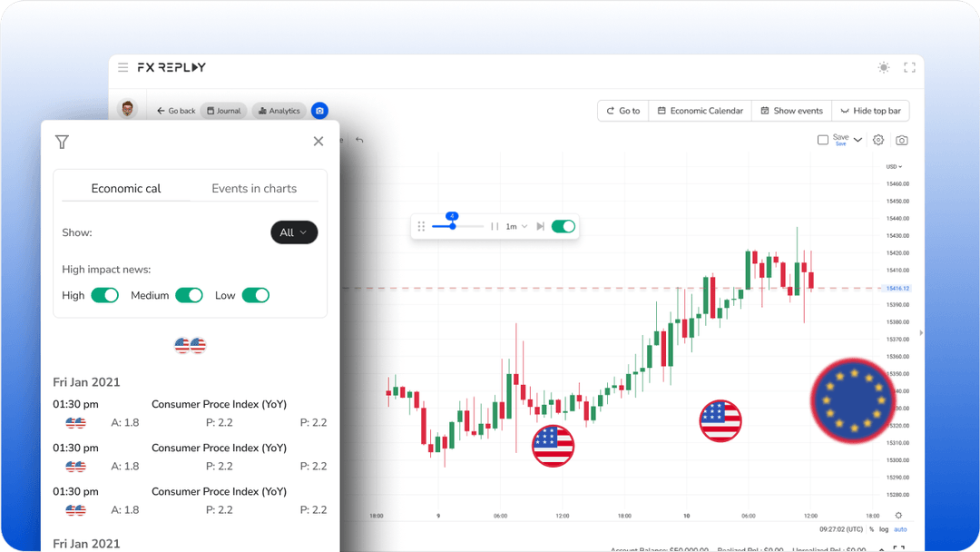Open the 1m timeframe dropdown
Screen dimensions: 980x552
point(514,226)
